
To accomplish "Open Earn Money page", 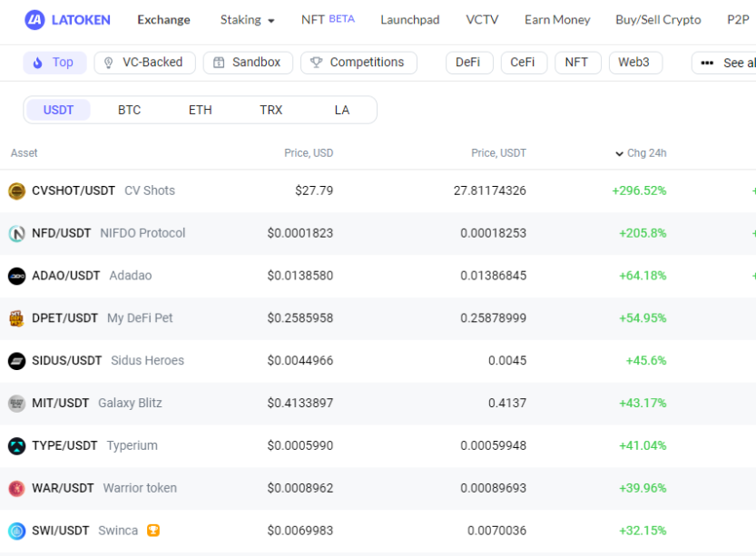I will point(557,20).
